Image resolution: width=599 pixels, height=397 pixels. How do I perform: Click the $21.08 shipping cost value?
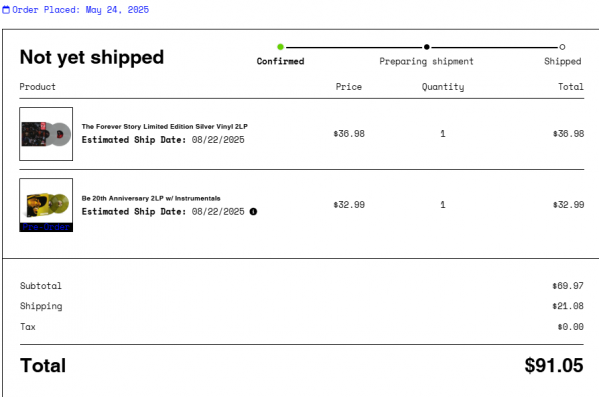point(568,306)
